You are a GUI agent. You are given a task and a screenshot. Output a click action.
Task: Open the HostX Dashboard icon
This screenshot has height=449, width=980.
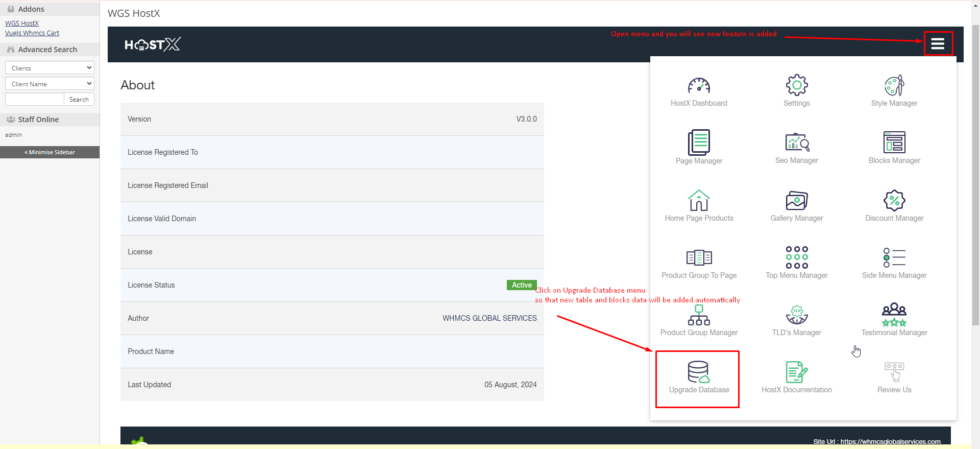point(699,86)
